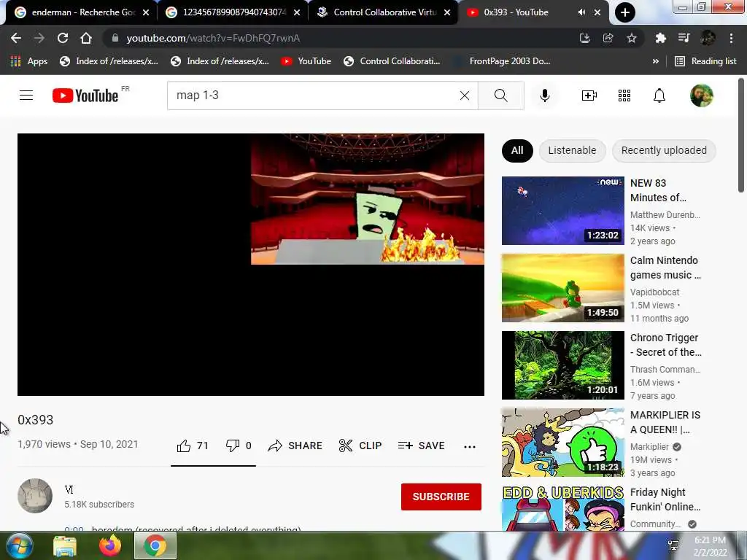Go to the YouTube home logo
This screenshot has height=560, width=747.
[x=85, y=96]
